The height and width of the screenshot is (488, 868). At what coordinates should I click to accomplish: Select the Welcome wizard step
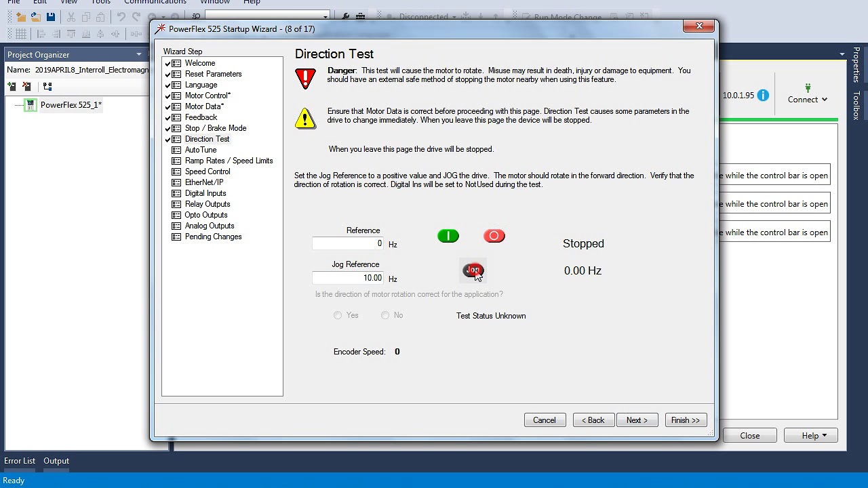tap(200, 63)
